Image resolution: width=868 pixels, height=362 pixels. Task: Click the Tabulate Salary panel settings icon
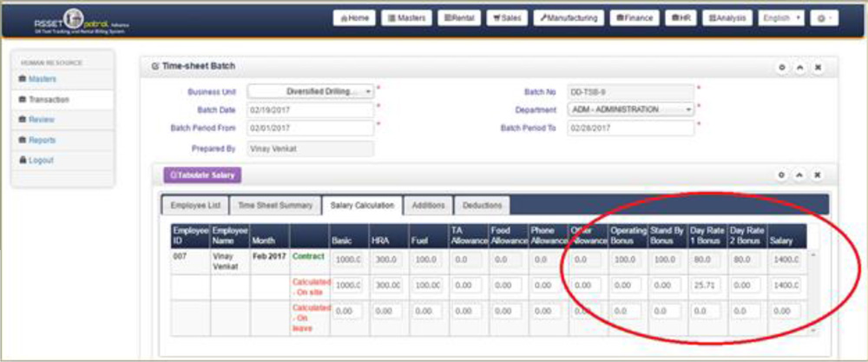tap(781, 174)
